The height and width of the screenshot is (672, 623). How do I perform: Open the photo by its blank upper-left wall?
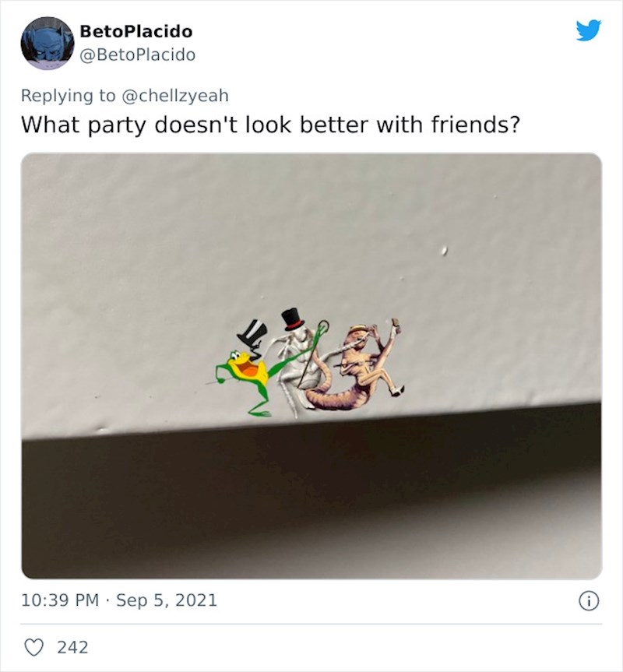point(117,226)
